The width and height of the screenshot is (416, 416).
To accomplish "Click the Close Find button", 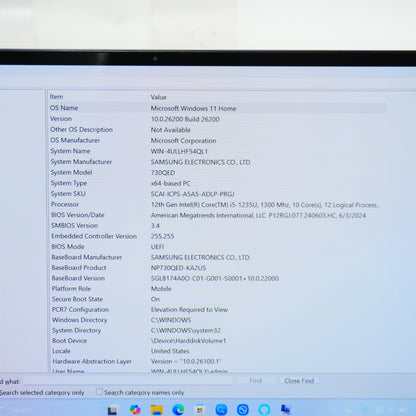I will pos(299,380).
